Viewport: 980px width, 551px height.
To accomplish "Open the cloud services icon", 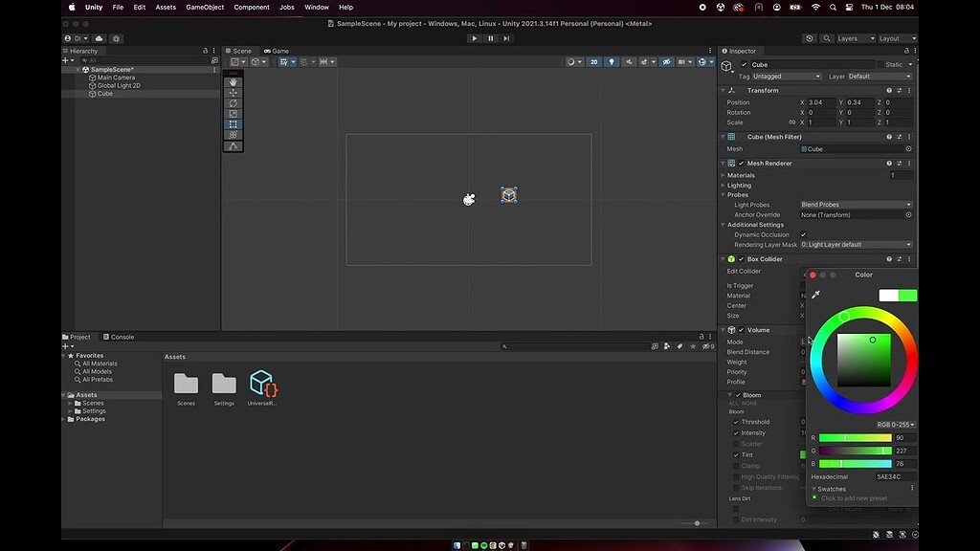I will click(99, 38).
